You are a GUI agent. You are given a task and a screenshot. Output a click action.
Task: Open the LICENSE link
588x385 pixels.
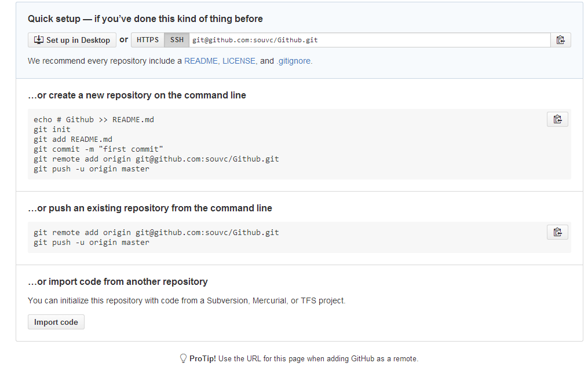(239, 61)
